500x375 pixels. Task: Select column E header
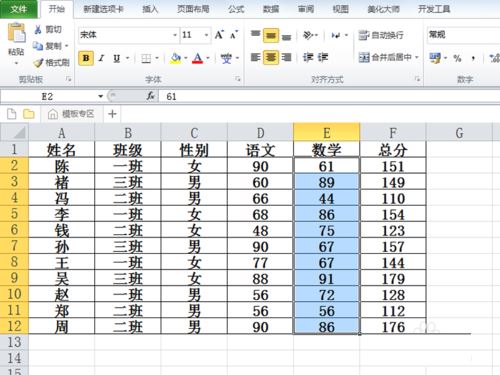[x=327, y=132]
